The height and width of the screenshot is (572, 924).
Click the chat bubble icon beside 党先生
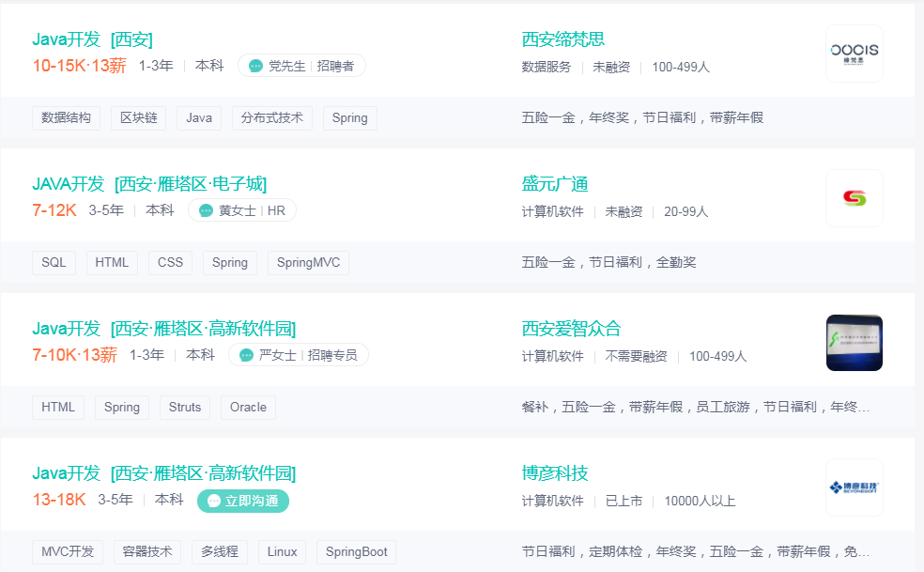255,66
